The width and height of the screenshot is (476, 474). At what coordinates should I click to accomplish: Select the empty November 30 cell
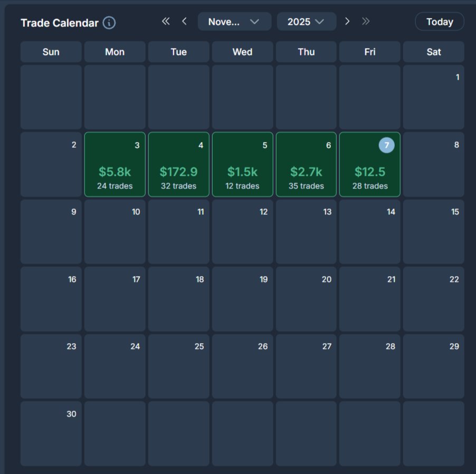point(51,433)
